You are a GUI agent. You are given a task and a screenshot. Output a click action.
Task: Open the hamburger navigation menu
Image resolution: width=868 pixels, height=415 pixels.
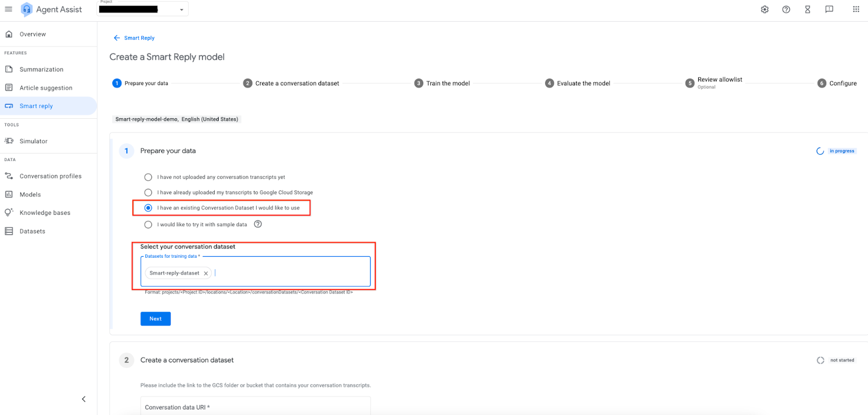click(x=9, y=9)
